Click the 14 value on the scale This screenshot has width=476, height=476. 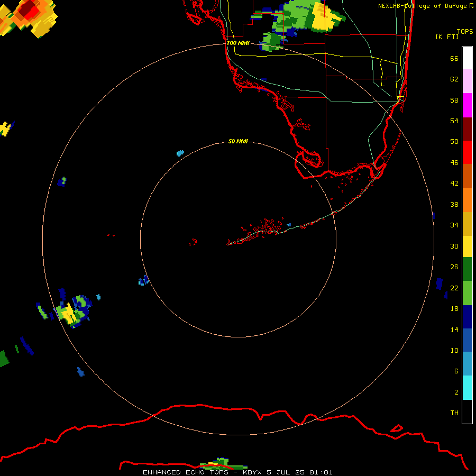click(454, 329)
